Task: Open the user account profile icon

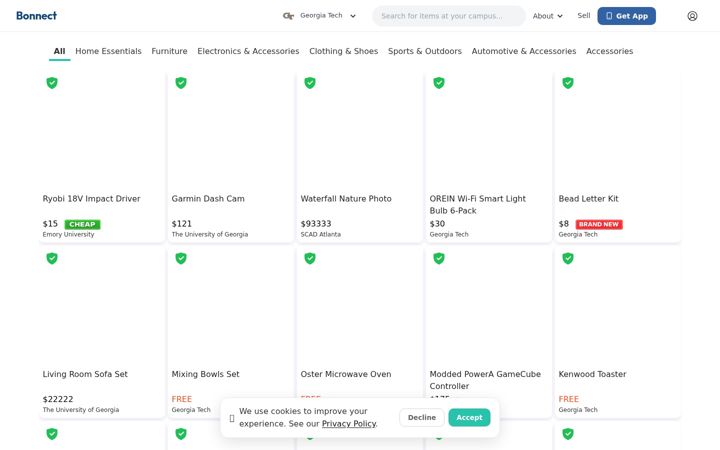Action: pos(692,16)
